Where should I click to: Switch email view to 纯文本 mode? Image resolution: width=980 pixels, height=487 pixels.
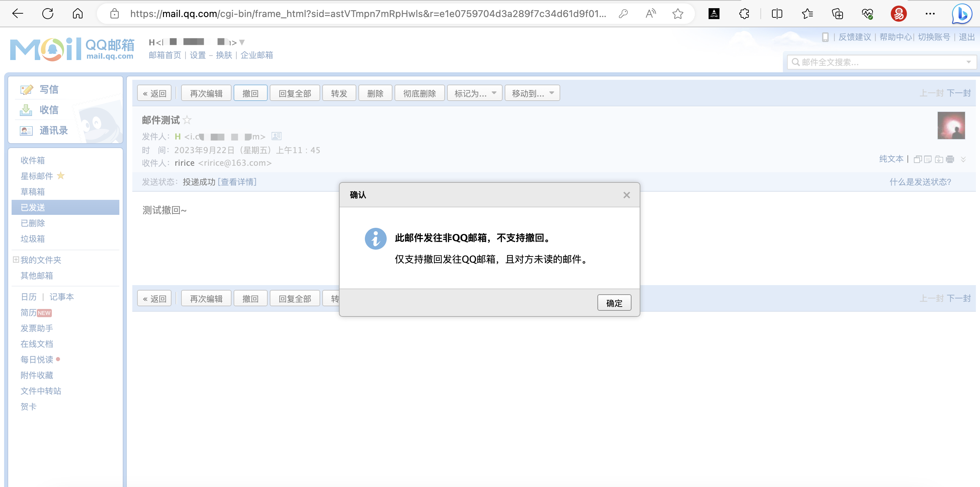[x=891, y=159]
